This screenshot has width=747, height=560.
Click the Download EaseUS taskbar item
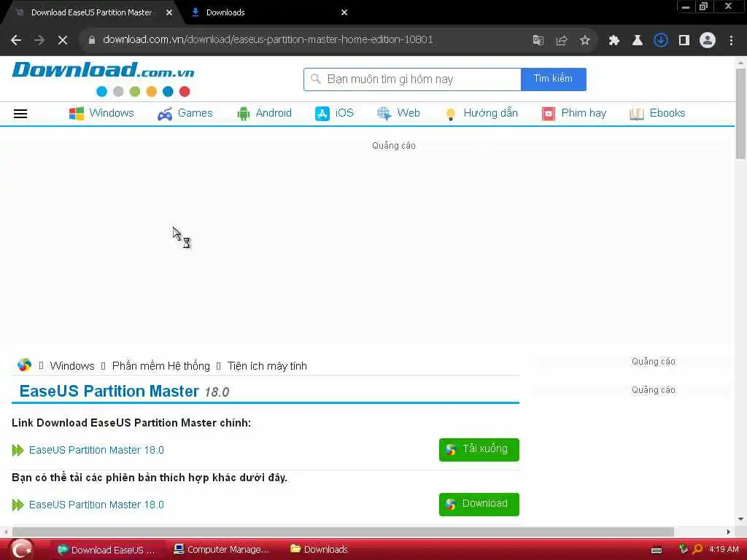(107, 550)
